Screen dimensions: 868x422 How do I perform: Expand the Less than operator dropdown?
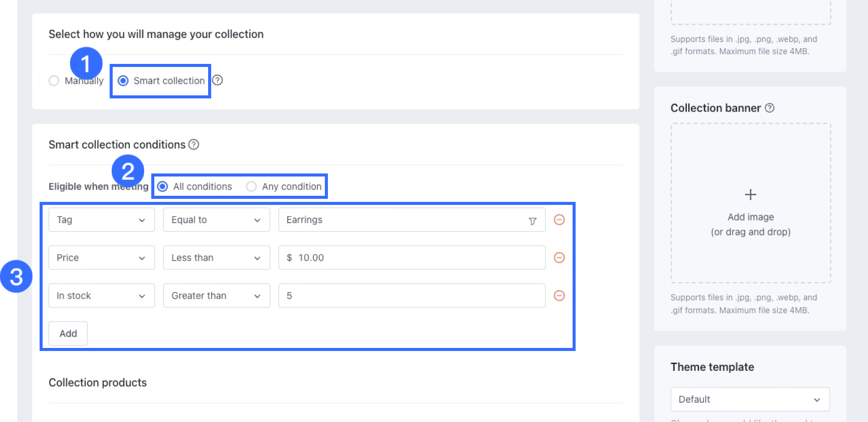pos(216,258)
